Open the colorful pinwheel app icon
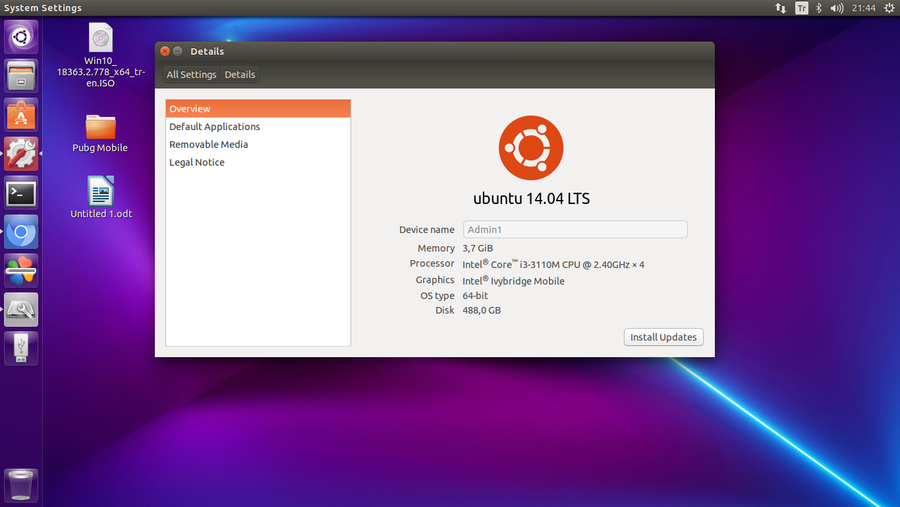The width and height of the screenshot is (900, 507). 21,270
